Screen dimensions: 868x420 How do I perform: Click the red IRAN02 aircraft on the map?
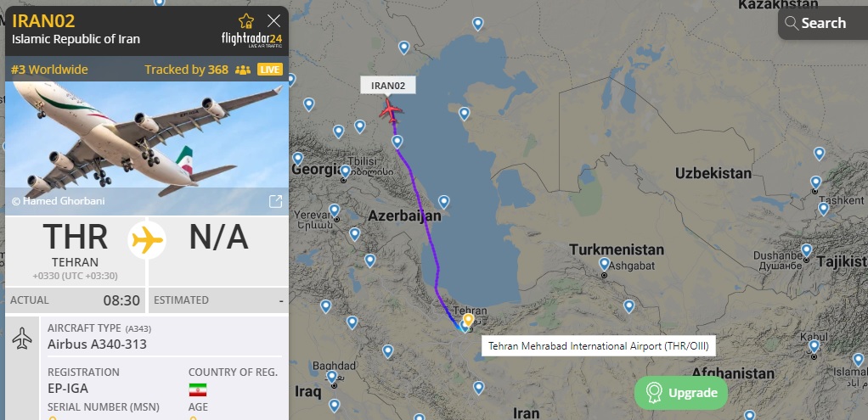point(391,110)
